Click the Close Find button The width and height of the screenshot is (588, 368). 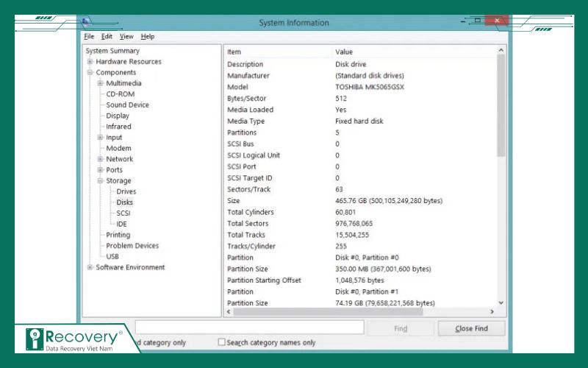pyautogui.click(x=471, y=328)
